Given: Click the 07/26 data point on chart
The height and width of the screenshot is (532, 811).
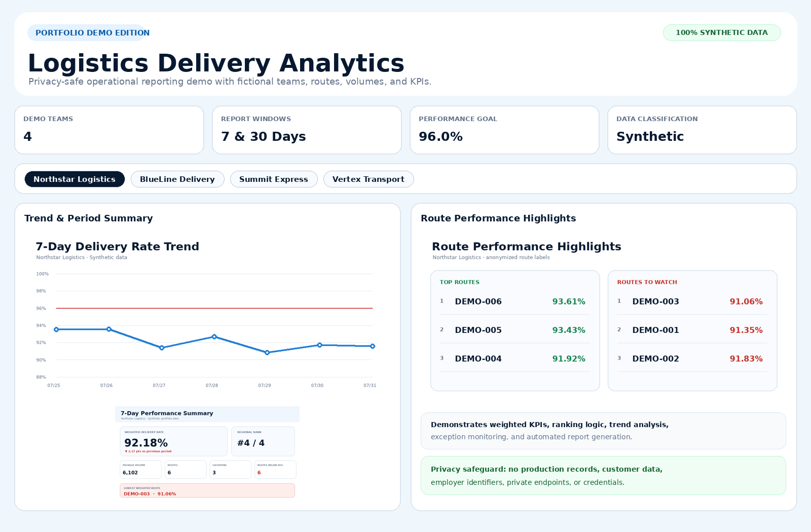Looking at the screenshot, I should point(109,329).
